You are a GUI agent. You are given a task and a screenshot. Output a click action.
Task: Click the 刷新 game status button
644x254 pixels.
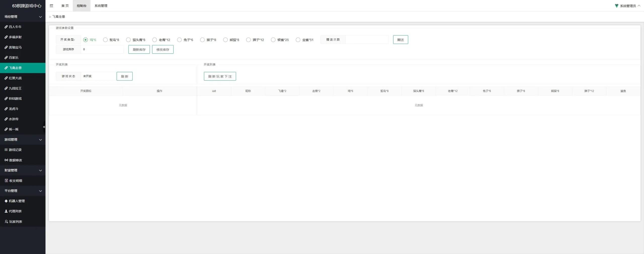(x=125, y=76)
